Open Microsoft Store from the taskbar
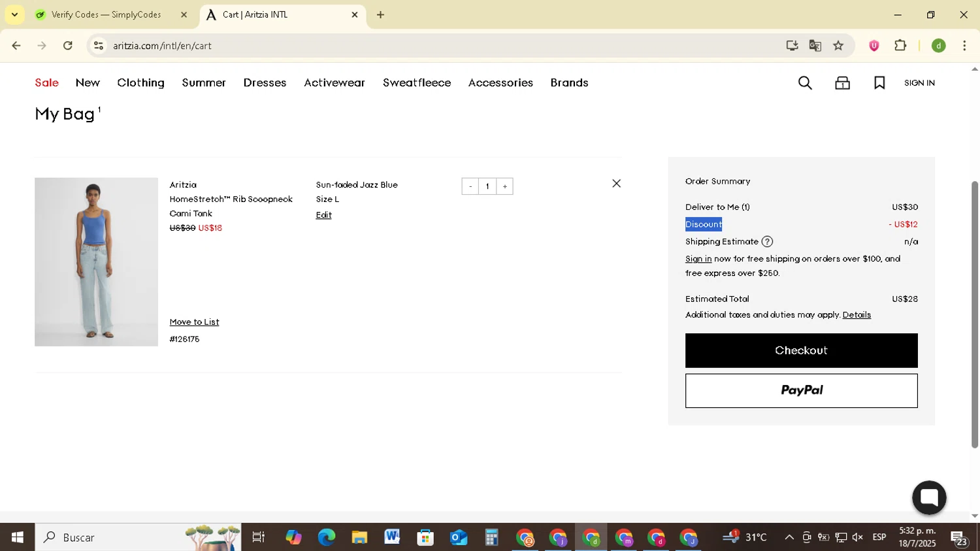 (425, 537)
